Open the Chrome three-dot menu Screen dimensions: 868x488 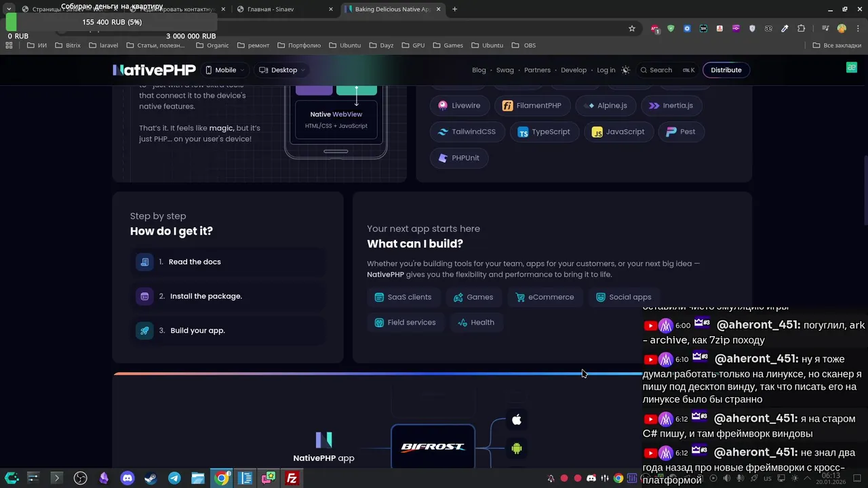click(858, 28)
